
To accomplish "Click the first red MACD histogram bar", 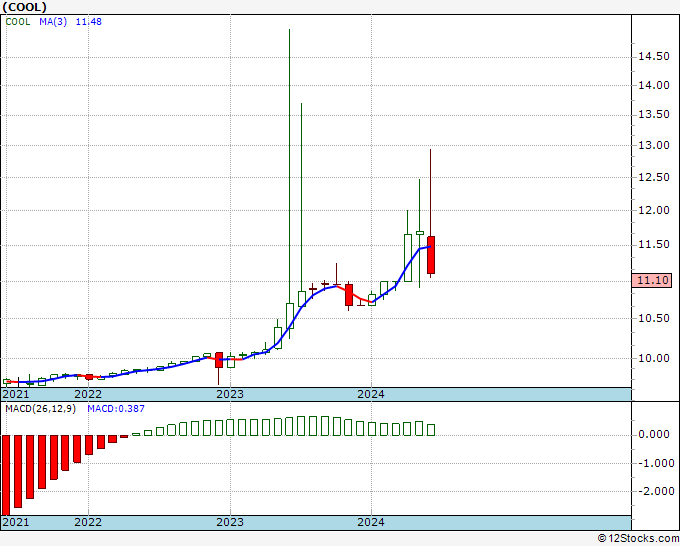I will pos(6,475).
